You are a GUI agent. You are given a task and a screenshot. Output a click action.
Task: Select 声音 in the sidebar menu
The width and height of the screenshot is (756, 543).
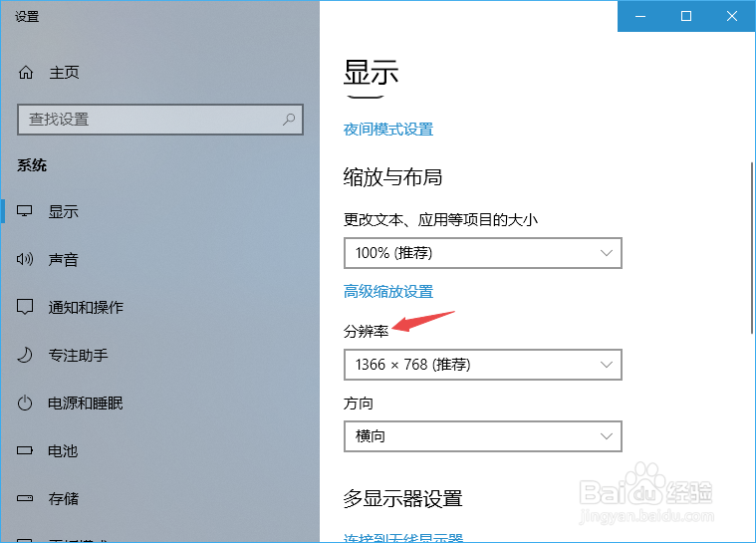[64, 260]
